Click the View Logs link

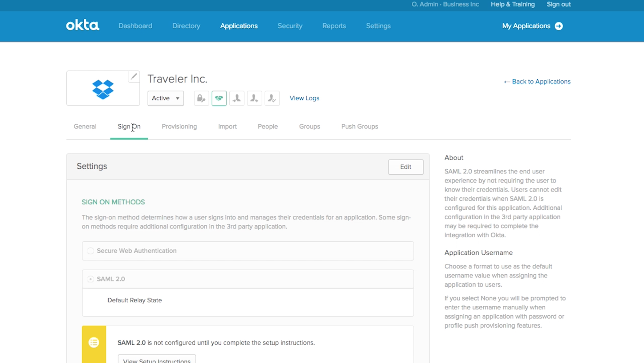304,98
